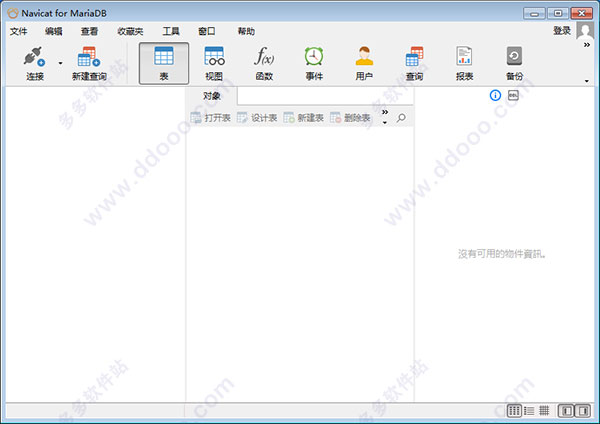The height and width of the screenshot is (424, 600).
Task: Minimize the Navicat window
Action: click(x=535, y=13)
